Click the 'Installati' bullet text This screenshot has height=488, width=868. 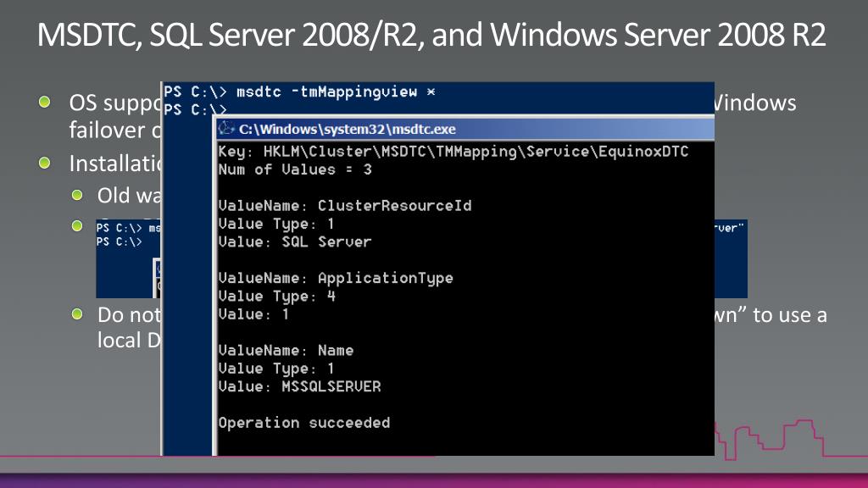(114, 164)
